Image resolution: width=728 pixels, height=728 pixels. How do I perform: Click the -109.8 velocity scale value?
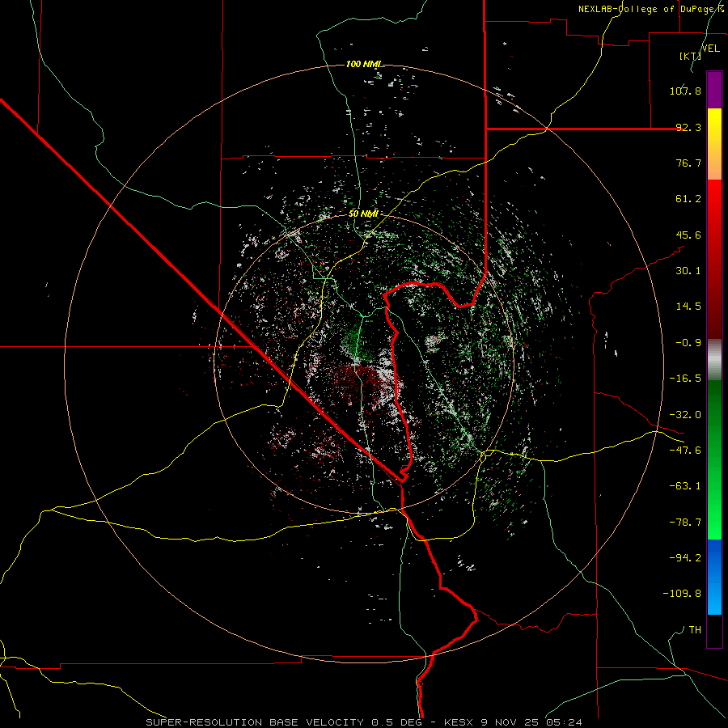tap(682, 594)
